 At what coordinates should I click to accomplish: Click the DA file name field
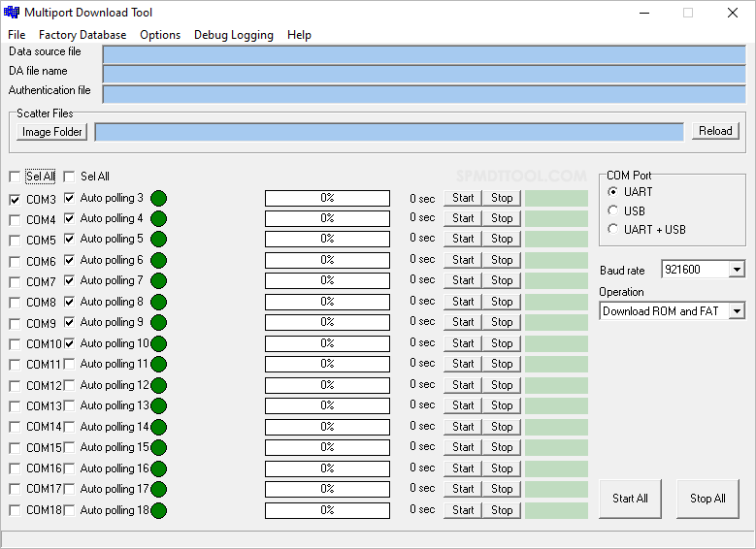424,74
